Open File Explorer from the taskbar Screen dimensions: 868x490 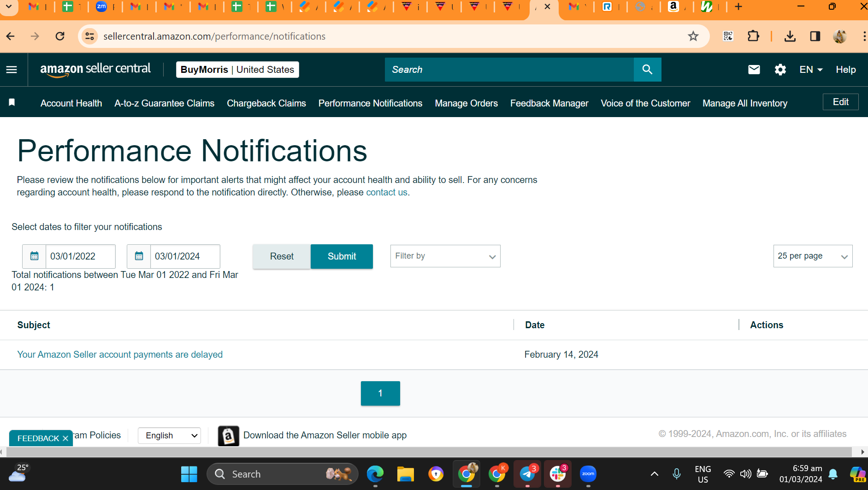(406, 473)
